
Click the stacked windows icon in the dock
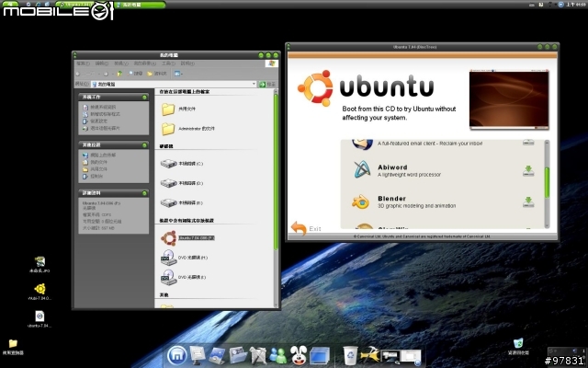point(320,356)
